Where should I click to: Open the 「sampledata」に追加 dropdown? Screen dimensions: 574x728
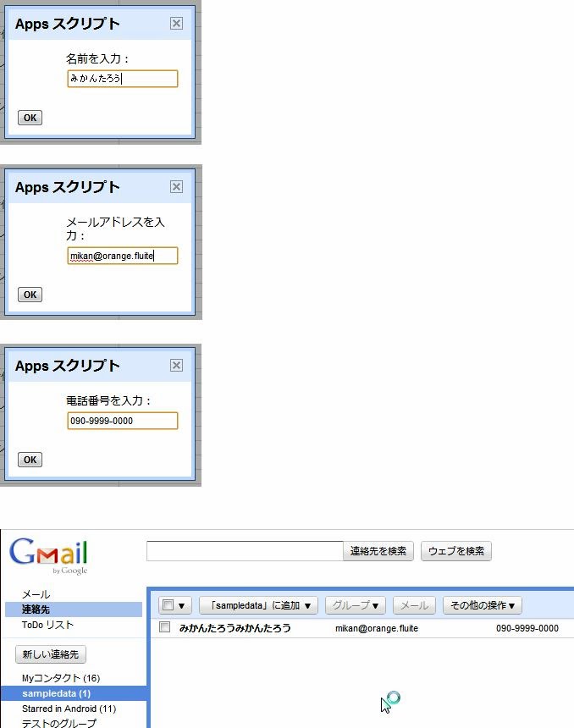tap(258, 605)
